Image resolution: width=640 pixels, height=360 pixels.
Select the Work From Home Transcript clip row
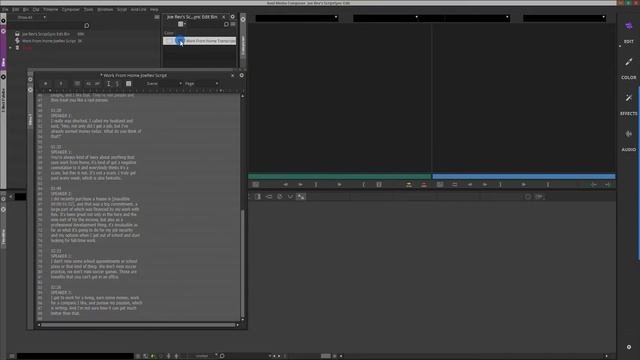click(200, 41)
